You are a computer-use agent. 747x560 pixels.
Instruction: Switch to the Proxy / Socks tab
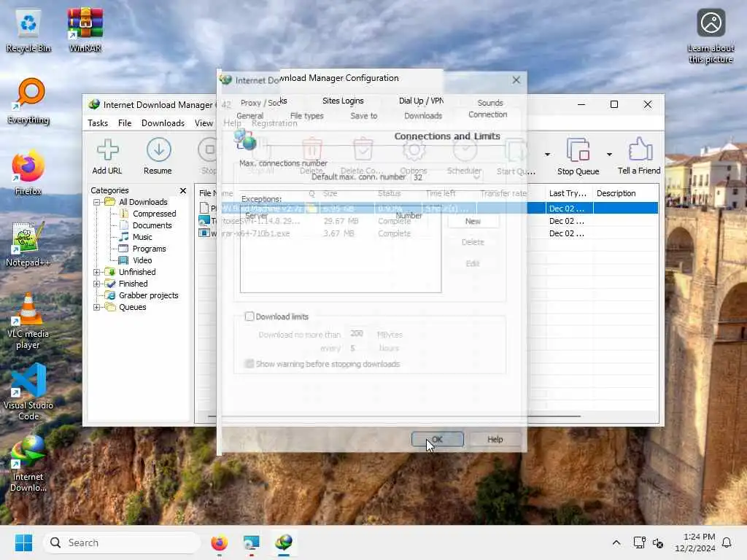pos(263,102)
